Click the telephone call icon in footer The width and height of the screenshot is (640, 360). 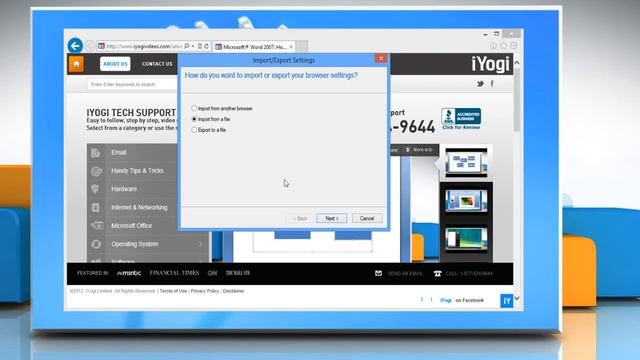(x=438, y=273)
